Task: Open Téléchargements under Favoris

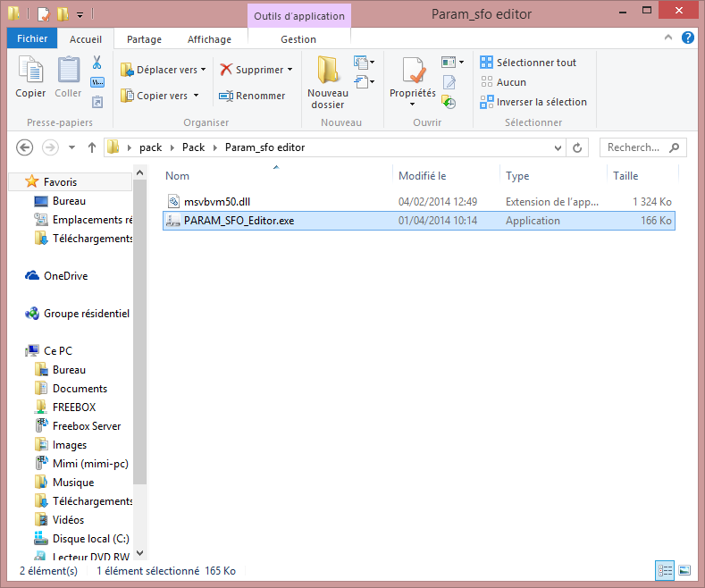Action: click(84, 239)
